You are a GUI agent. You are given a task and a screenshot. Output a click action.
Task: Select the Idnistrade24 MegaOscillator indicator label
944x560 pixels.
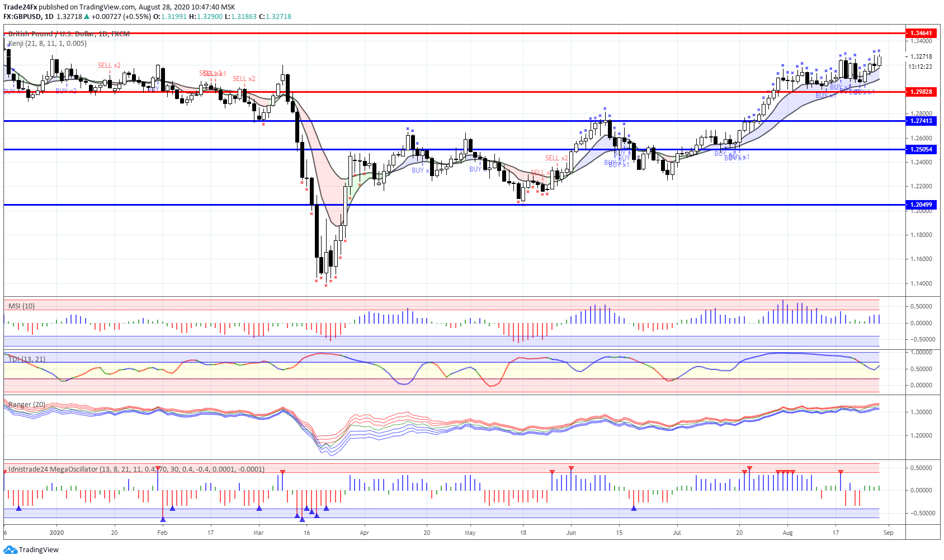click(x=136, y=469)
